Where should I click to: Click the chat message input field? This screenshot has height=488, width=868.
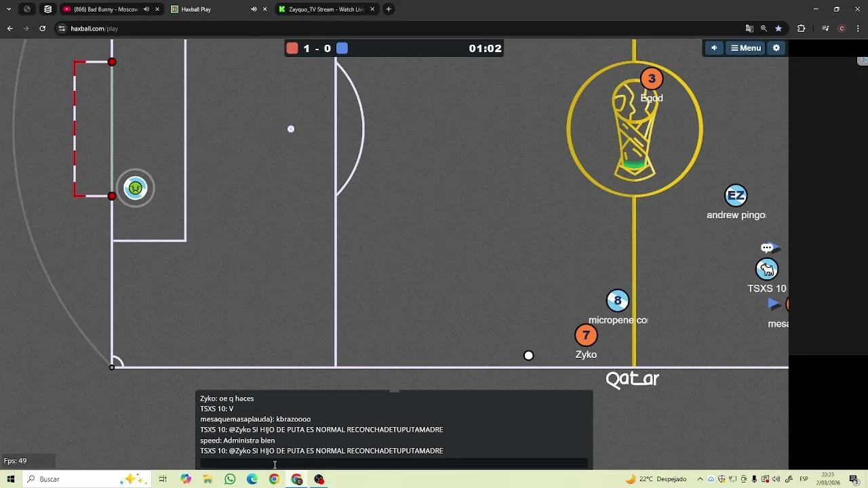coord(393,464)
